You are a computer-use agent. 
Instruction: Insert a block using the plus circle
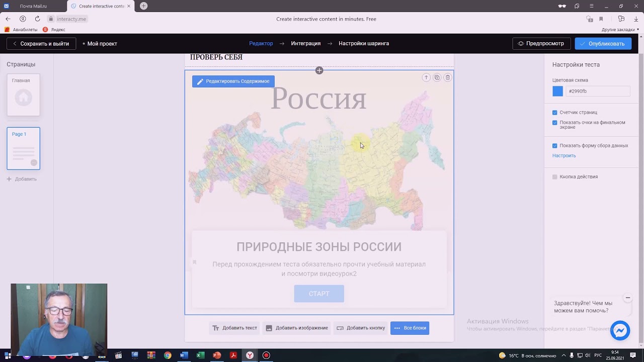tap(319, 70)
